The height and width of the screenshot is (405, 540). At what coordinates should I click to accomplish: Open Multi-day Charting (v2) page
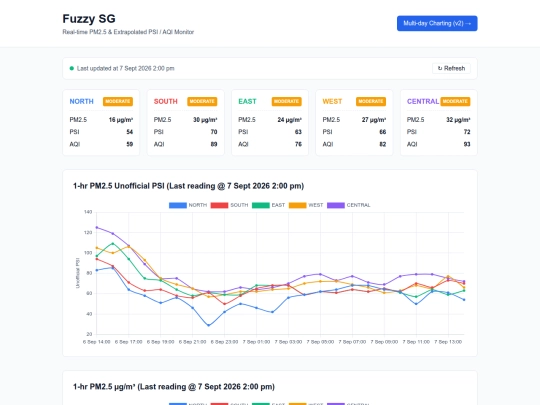437,23
